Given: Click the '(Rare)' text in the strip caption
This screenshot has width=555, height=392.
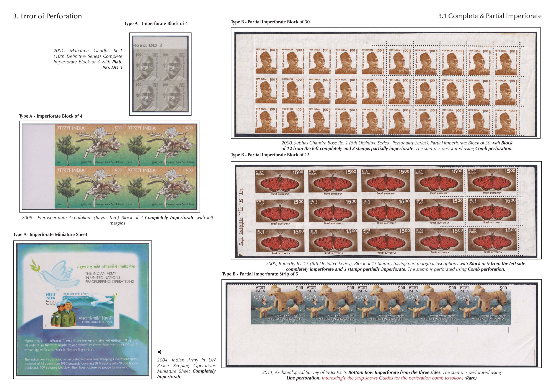Looking at the screenshot, I should point(470,378).
